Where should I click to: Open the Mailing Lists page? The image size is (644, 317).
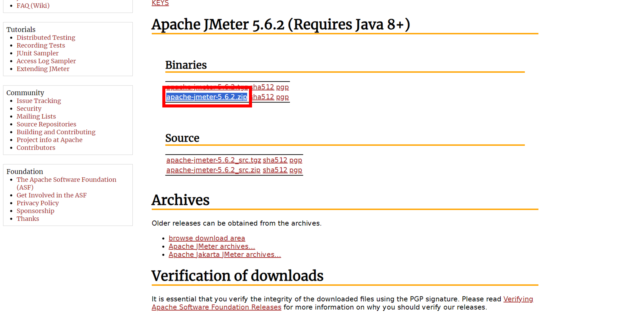point(36,116)
